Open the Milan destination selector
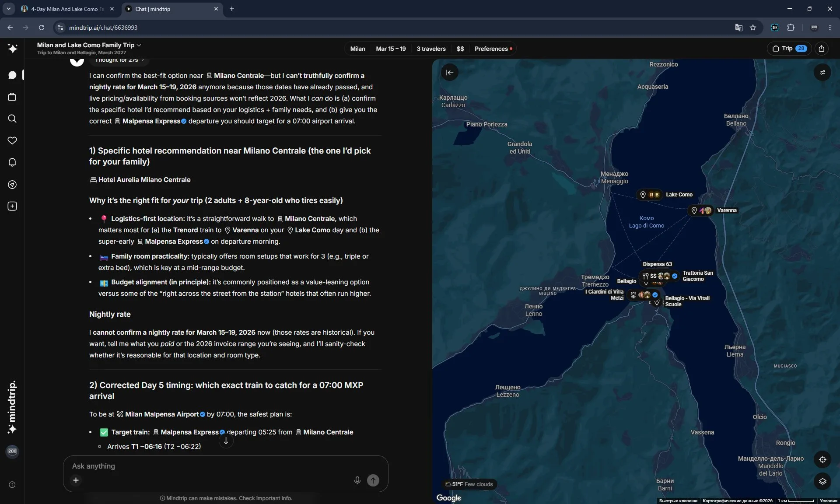 (357, 49)
